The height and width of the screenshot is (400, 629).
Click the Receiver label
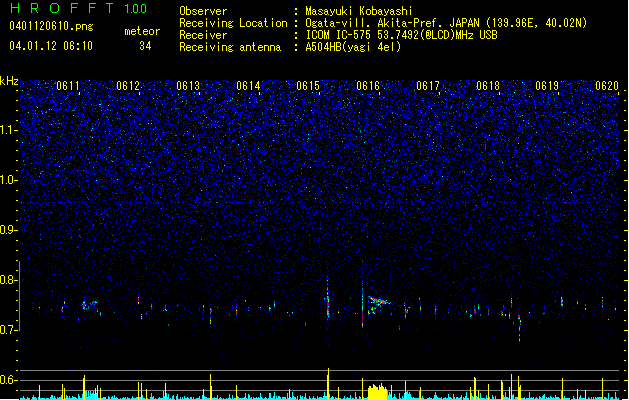203,35
